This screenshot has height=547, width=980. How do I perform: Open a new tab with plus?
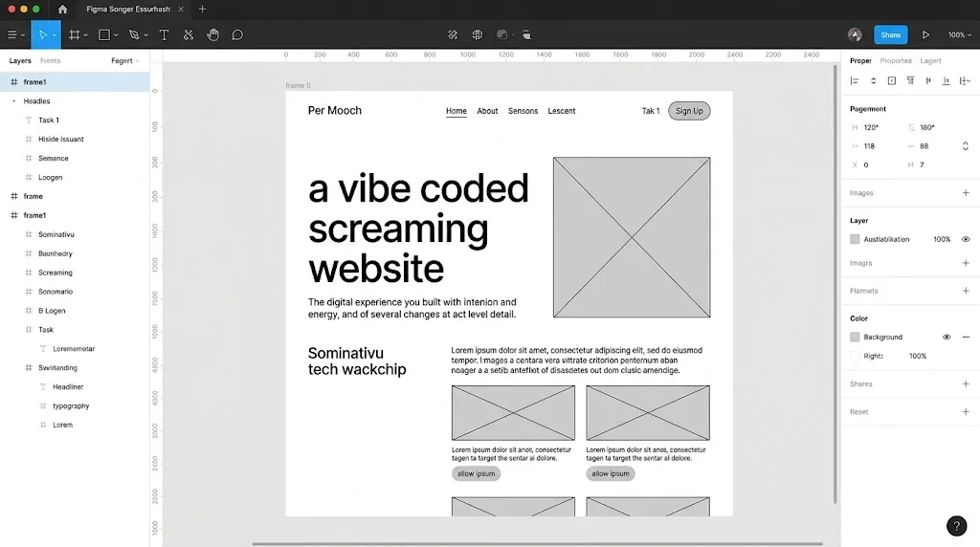pyautogui.click(x=202, y=10)
